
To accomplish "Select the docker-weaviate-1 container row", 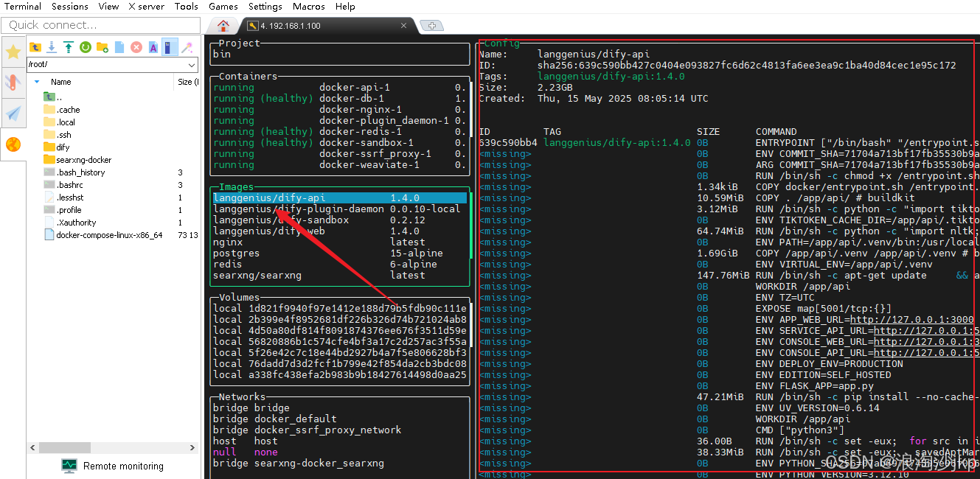I will point(340,165).
